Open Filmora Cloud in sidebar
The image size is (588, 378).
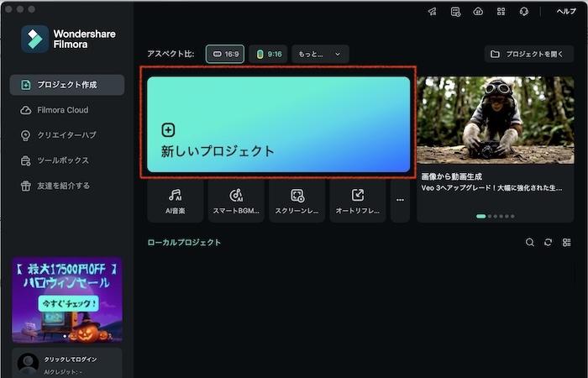click(x=67, y=110)
